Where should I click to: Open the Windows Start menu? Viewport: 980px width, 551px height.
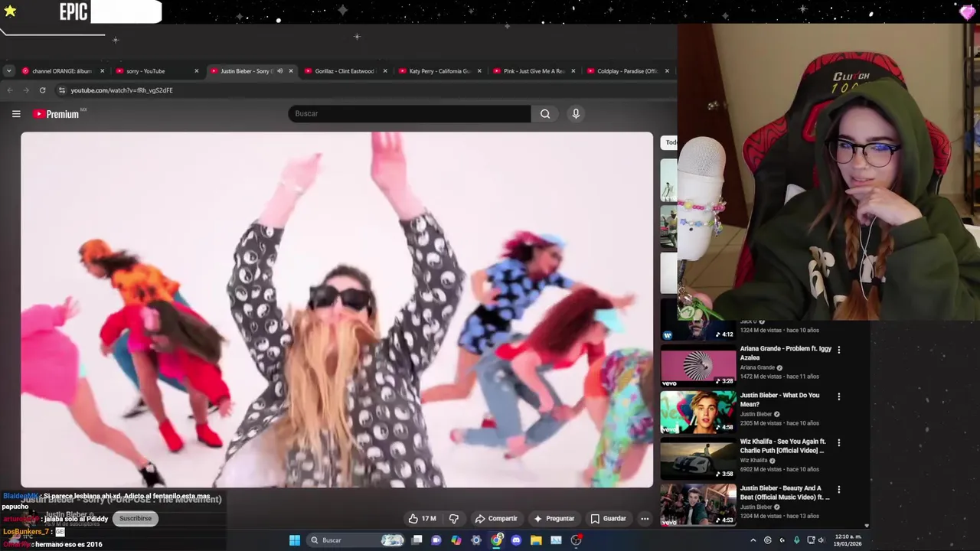pyautogui.click(x=295, y=540)
